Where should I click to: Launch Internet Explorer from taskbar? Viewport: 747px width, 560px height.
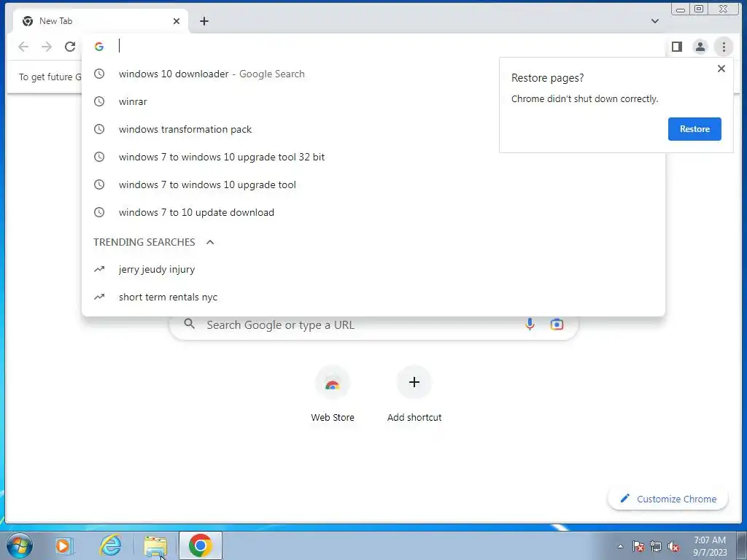[110, 545]
